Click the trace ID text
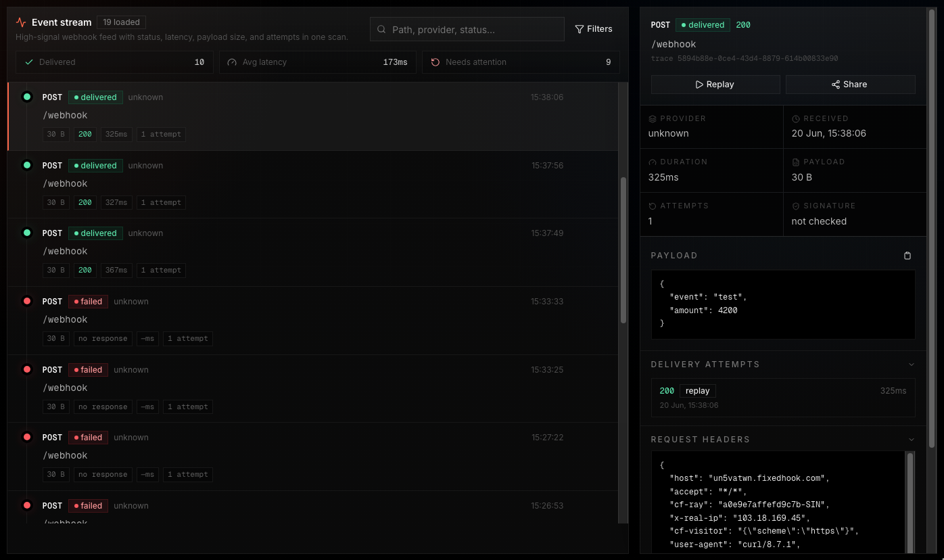Image resolution: width=944 pixels, height=560 pixels. point(745,59)
